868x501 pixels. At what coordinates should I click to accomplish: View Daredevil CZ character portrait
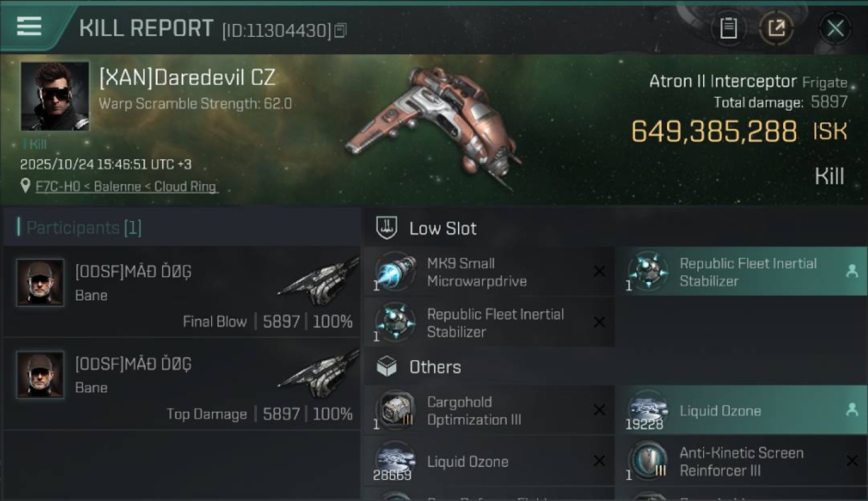pyautogui.click(x=55, y=96)
